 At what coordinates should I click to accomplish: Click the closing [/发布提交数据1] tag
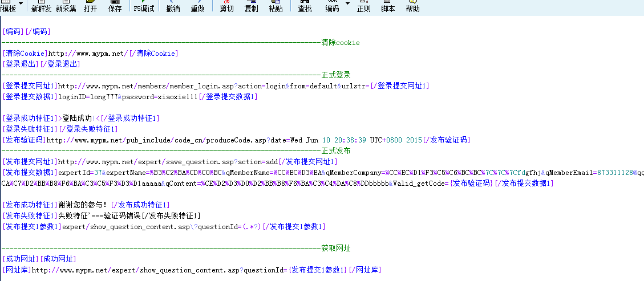[x=524, y=184]
